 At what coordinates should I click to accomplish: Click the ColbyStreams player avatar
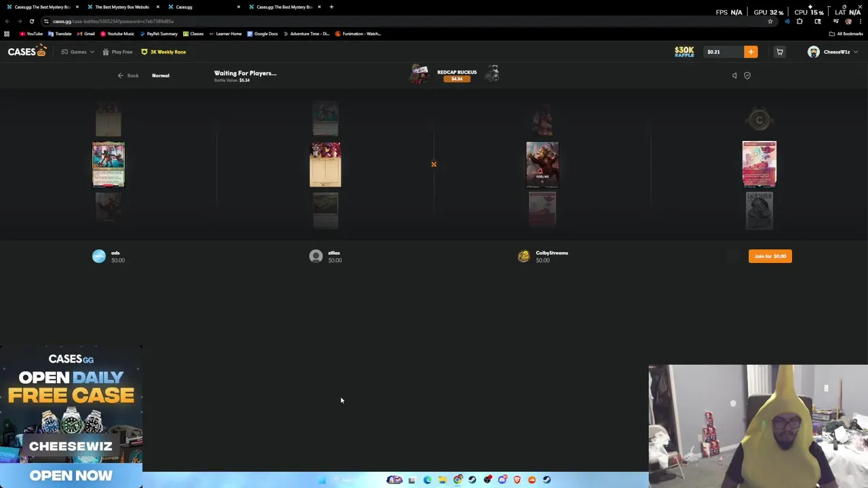524,256
